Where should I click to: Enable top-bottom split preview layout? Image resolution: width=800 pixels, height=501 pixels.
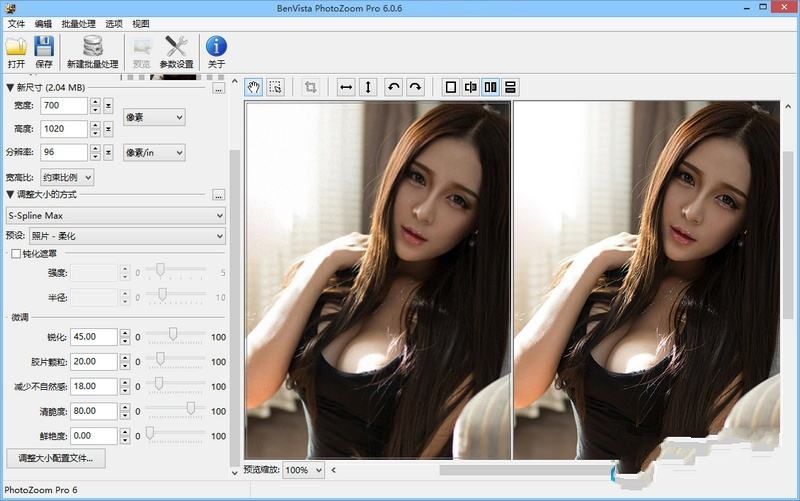point(510,87)
